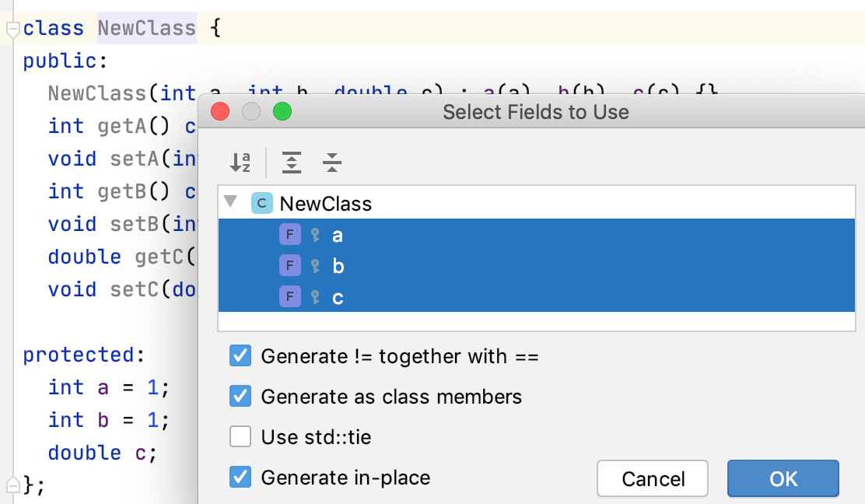Select field a in the tree
This screenshot has width=865, height=504.
(x=337, y=234)
